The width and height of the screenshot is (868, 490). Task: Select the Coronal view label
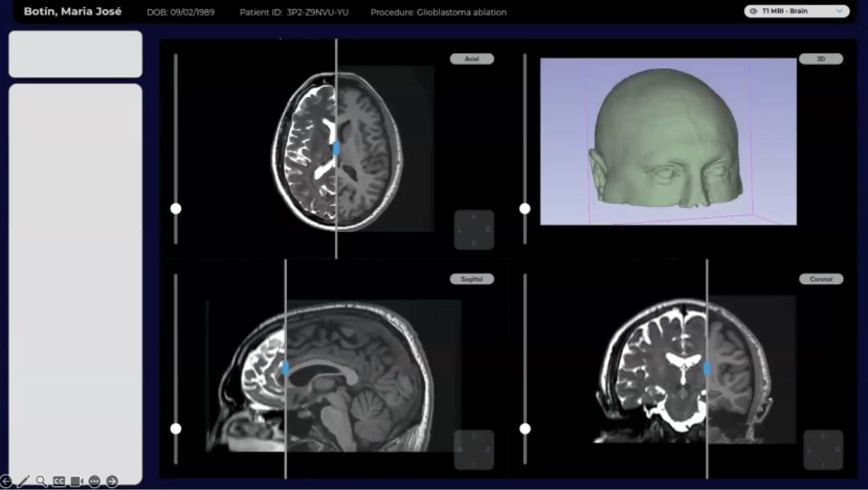tap(821, 279)
